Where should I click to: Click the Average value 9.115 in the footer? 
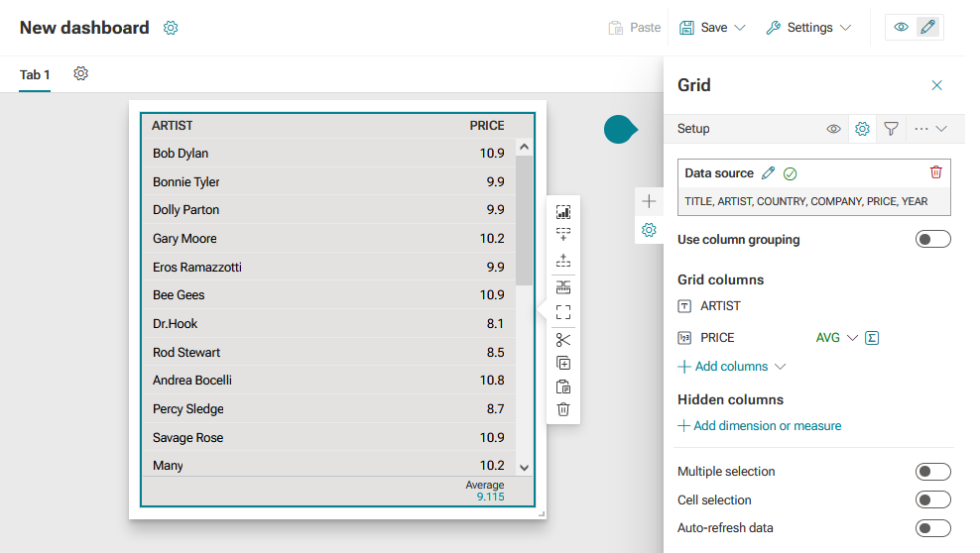point(491,497)
